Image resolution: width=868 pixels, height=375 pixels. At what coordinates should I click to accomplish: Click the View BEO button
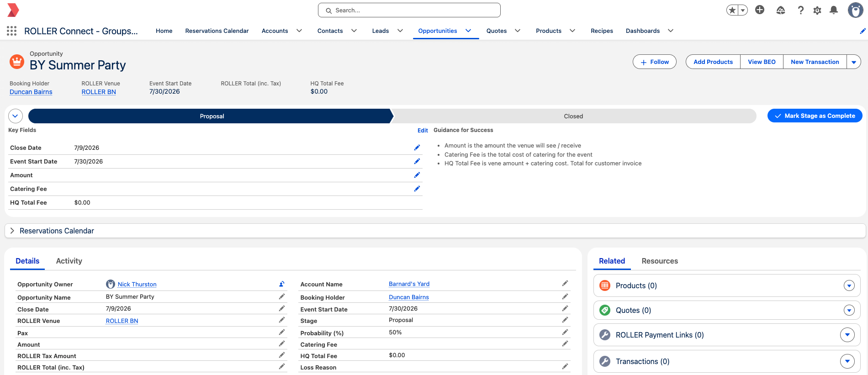coord(762,62)
